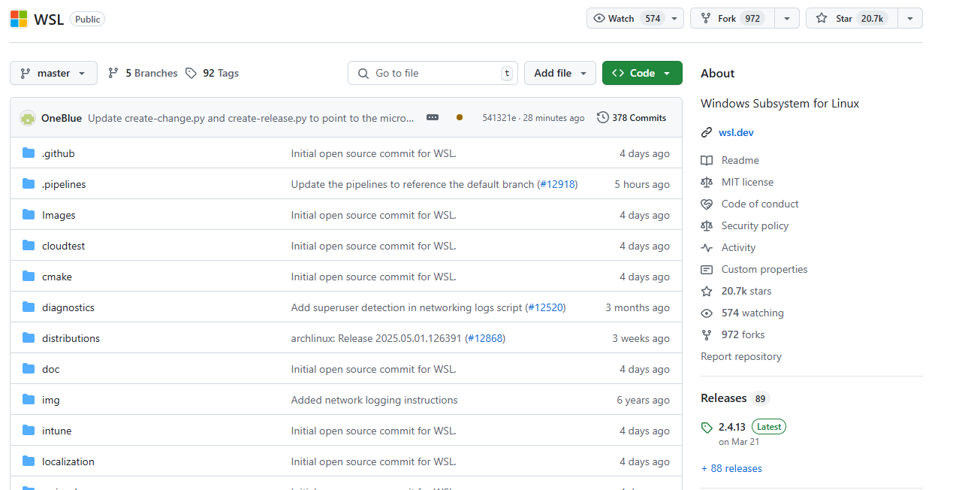Viewport: 980px width, 490px height.
Task: Open the diagnostics folder name
Action: tap(68, 307)
